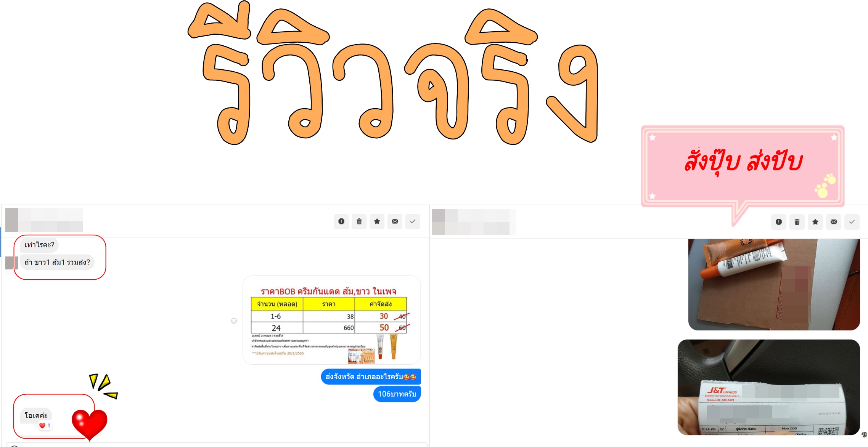Open the J&T Express receipt photo
868x447 pixels.
(x=769, y=387)
